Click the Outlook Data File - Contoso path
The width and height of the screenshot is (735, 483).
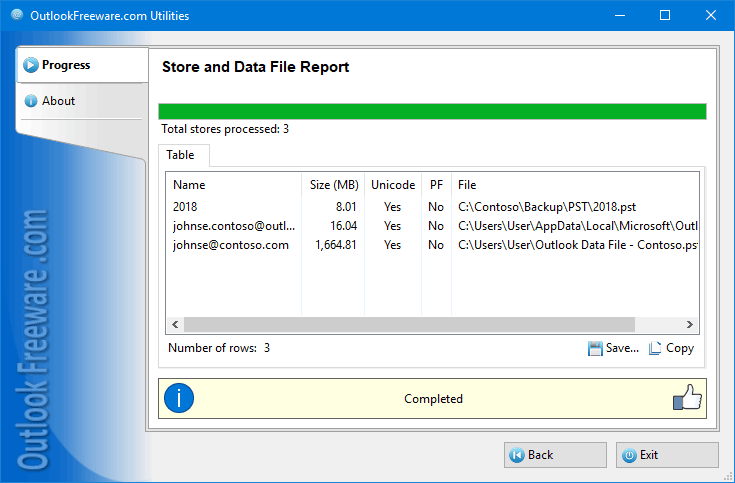(x=578, y=245)
